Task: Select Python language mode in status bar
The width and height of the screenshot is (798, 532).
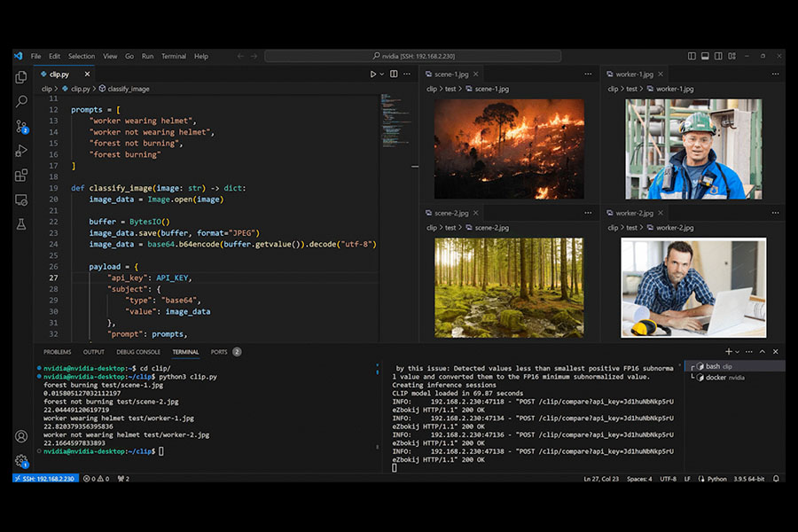Action: (x=716, y=479)
